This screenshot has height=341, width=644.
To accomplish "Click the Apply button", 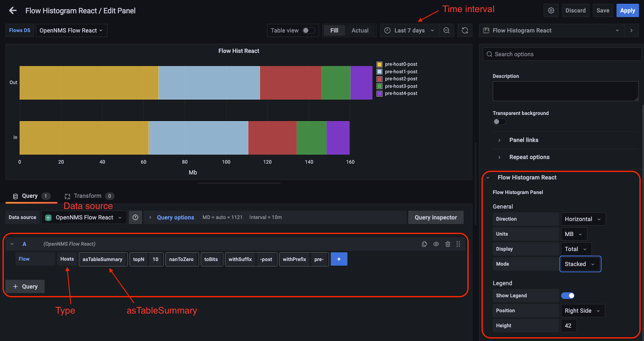I will [x=627, y=10].
